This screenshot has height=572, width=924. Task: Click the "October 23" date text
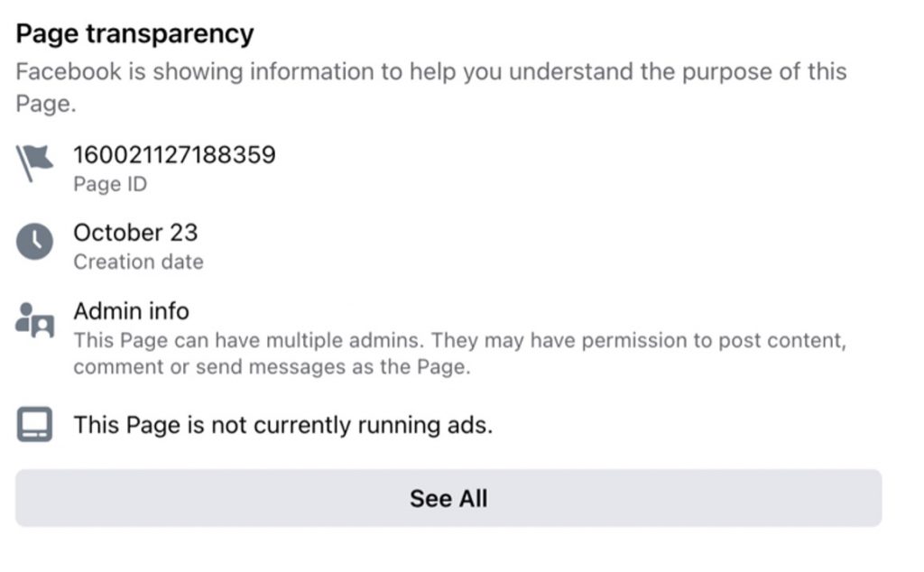point(135,233)
